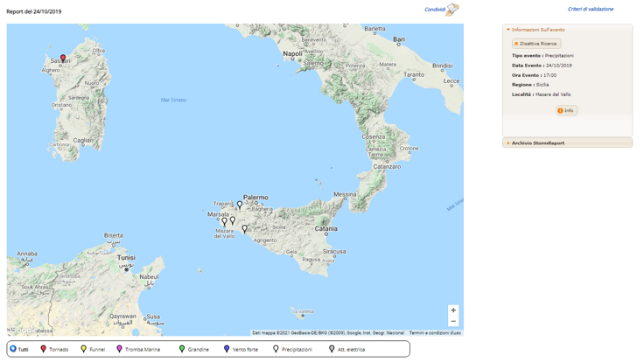Image resolution: width=644 pixels, height=362 pixels.
Task: Click the Condividi share icon
Action: [451, 10]
